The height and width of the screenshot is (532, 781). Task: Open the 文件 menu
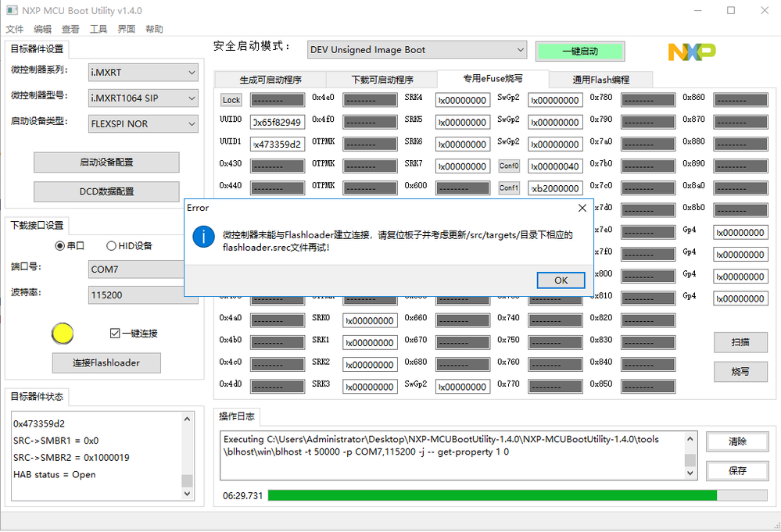pos(15,29)
